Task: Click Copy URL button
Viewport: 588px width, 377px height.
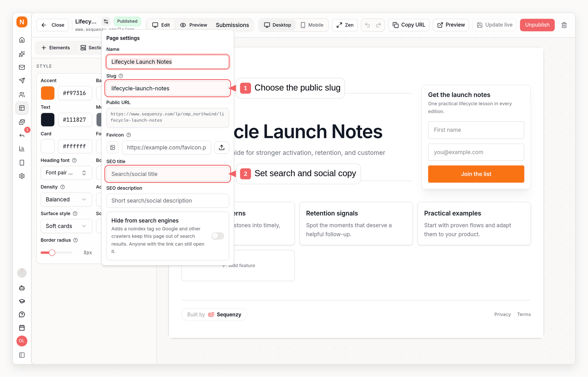Action: click(409, 25)
